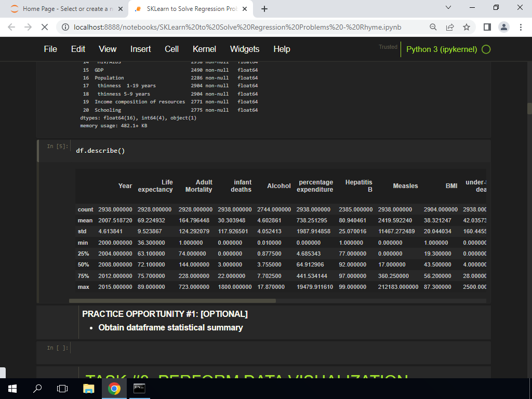Screen dimensions: 532x399
Task: Click the Schooling row in info output
Action: [x=170, y=110]
